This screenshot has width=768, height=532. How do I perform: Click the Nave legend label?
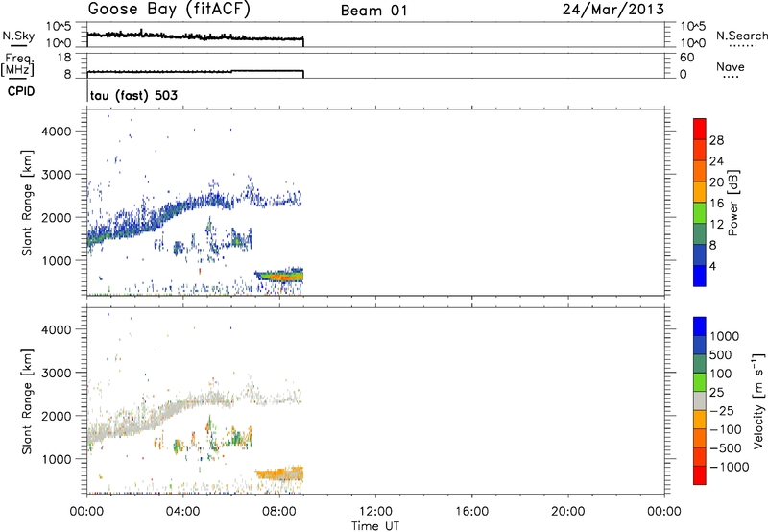click(x=731, y=67)
